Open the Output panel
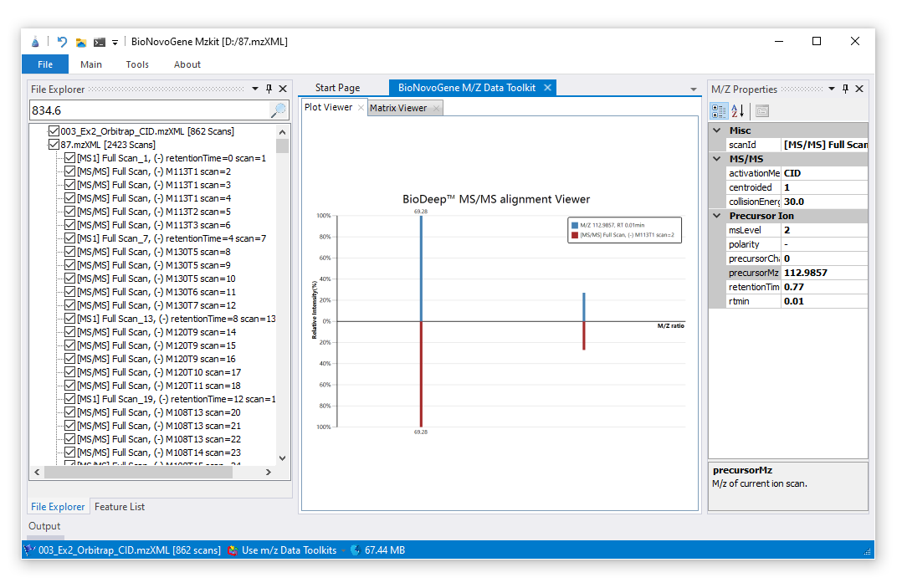This screenshot has width=902, height=588. click(x=44, y=526)
